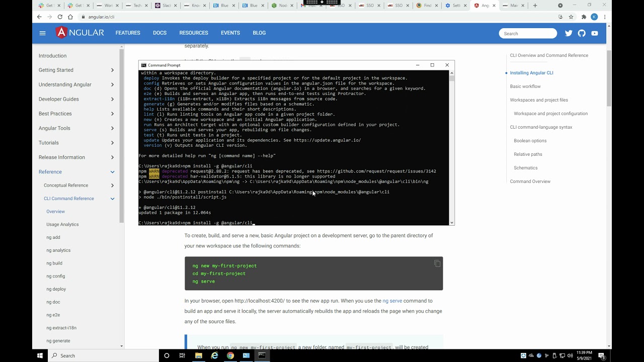
Task: Open Angular's YouTube channel icon
Action: click(x=595, y=33)
